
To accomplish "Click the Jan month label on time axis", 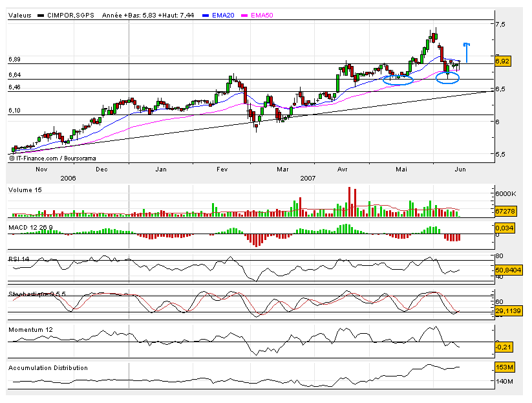I will coord(161,169).
